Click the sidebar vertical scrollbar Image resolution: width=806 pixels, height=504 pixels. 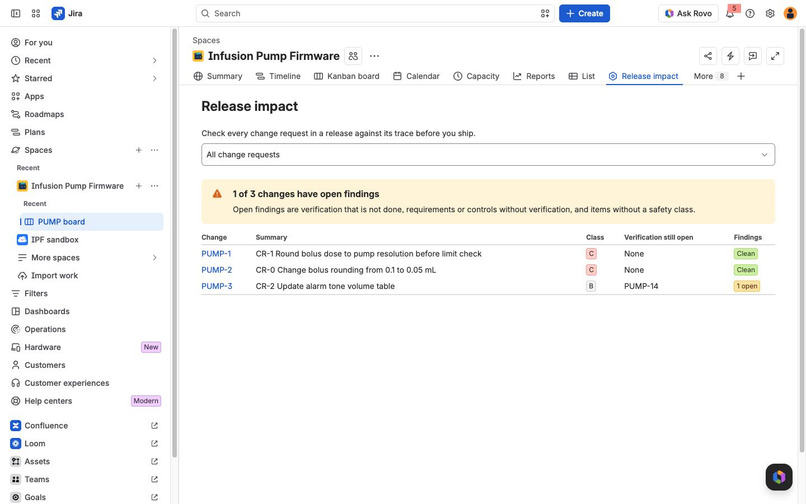(175, 242)
